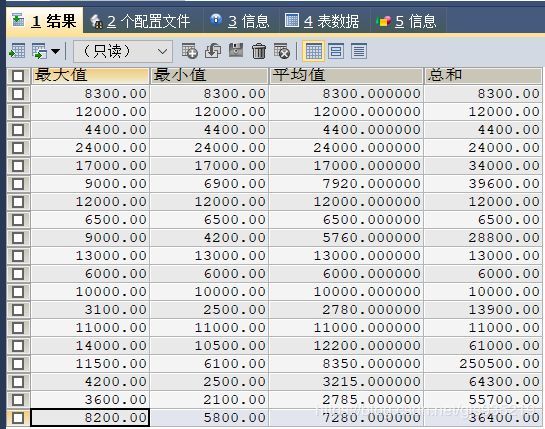Viewport: 545px width, 429px height.
Task: Check the row with sum 61000.00
Action: tap(18, 346)
